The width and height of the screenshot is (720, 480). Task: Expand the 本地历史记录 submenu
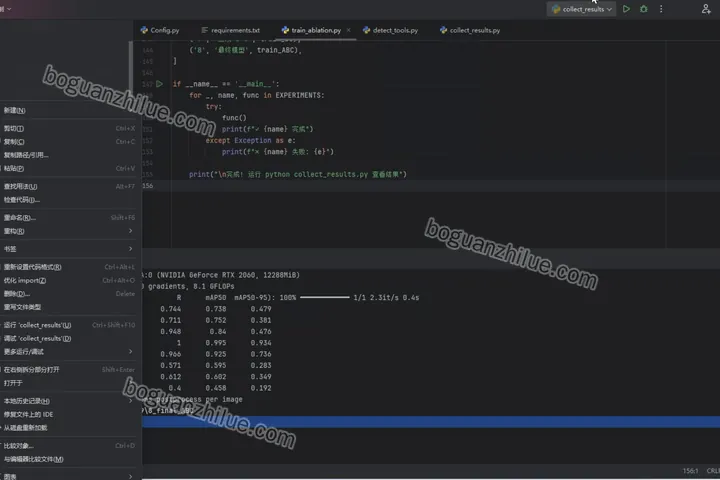69,401
